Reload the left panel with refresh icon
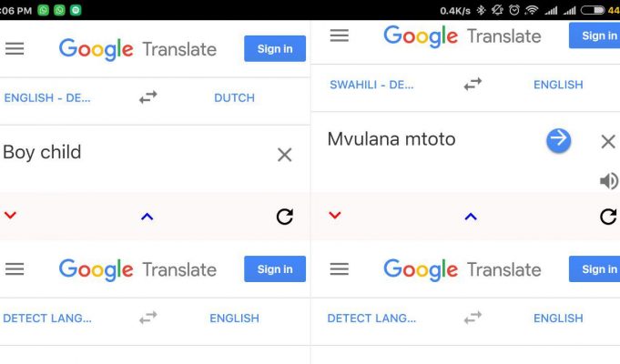Image resolution: width=620 pixels, height=364 pixels. point(285,217)
